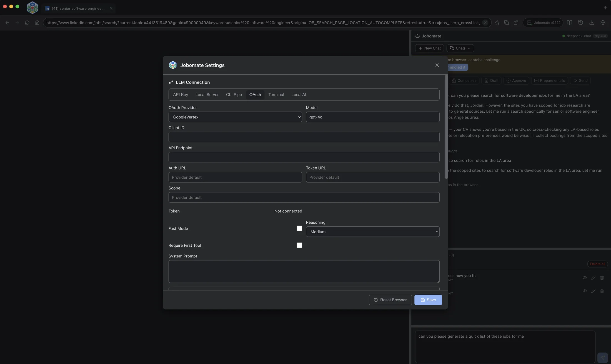Open the settings gear icon in the toolbar
The height and width of the screenshot is (364, 611).
[603, 23]
